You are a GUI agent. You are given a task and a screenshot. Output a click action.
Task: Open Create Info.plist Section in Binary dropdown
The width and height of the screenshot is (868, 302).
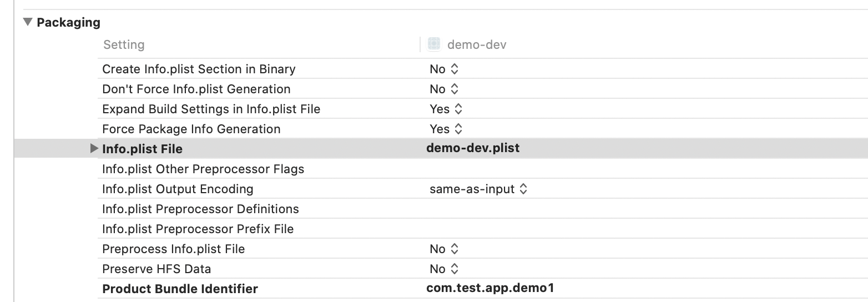tap(445, 69)
